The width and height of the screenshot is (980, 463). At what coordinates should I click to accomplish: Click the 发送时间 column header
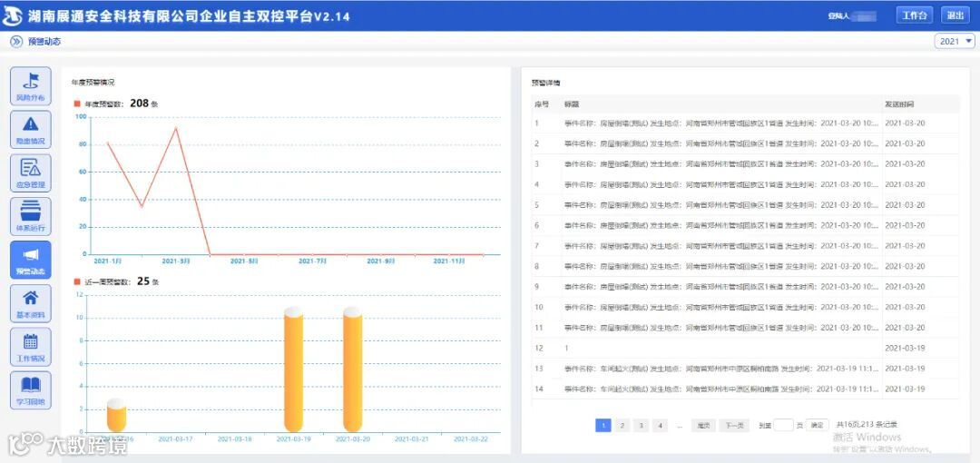point(899,104)
